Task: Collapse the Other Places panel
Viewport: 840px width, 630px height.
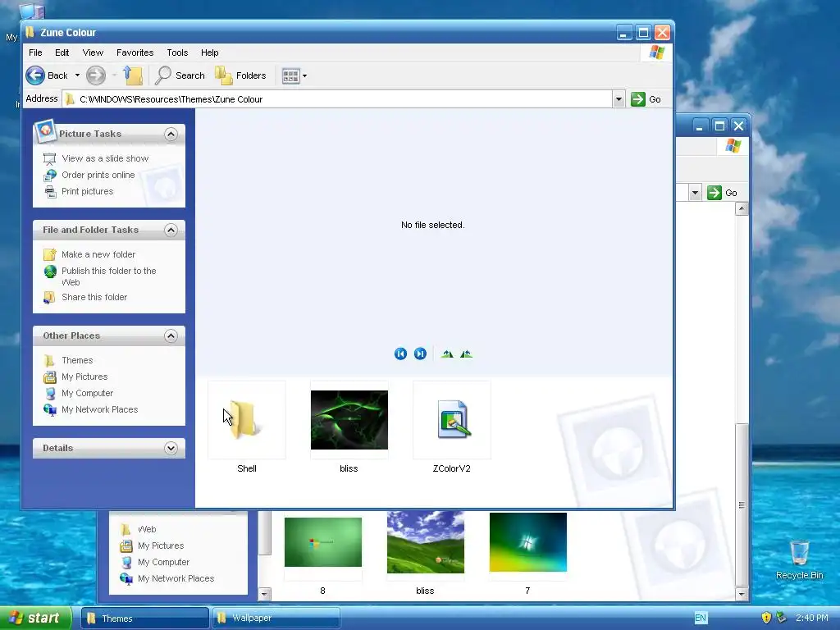Action: [x=171, y=336]
